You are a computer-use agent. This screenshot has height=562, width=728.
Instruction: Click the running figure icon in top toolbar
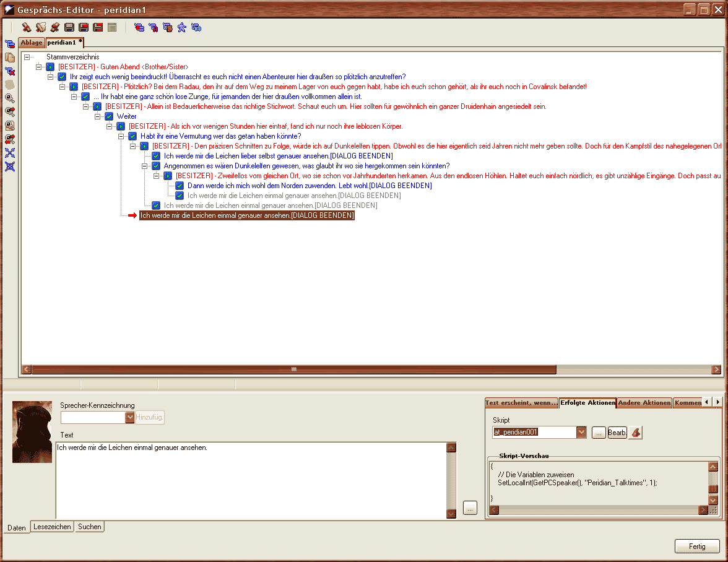(182, 27)
